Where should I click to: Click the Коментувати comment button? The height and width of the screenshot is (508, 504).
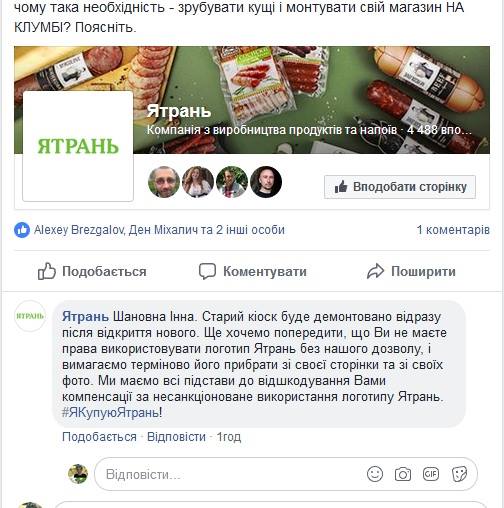[x=253, y=271]
